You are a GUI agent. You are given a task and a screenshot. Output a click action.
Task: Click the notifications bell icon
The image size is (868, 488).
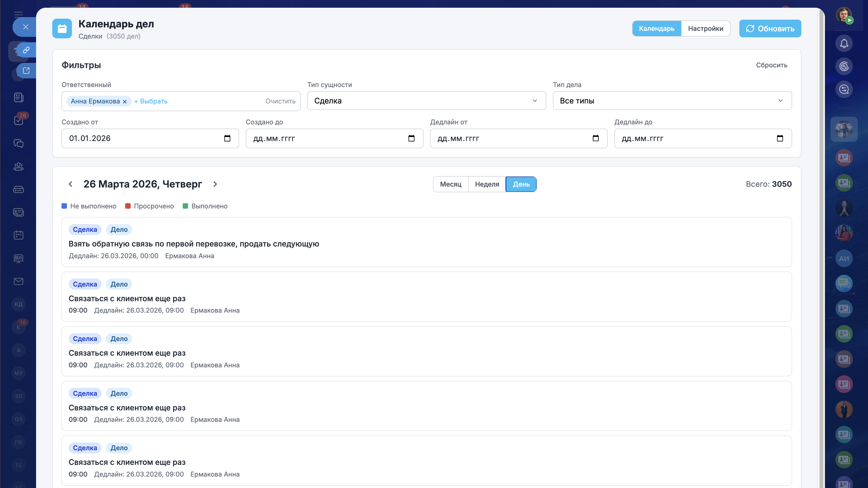[x=844, y=44]
